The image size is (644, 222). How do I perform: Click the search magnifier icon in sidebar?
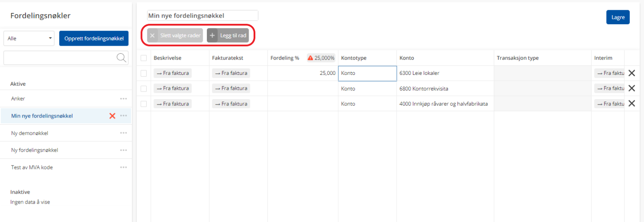[x=121, y=57]
